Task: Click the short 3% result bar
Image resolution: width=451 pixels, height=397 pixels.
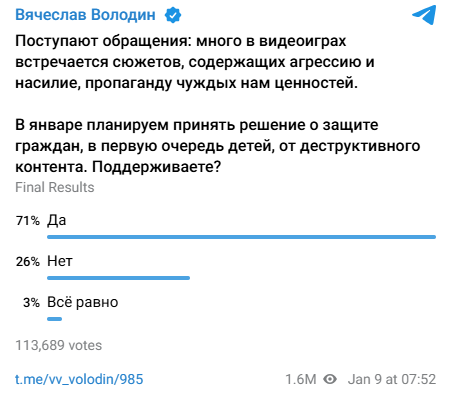Action: pos(54,319)
